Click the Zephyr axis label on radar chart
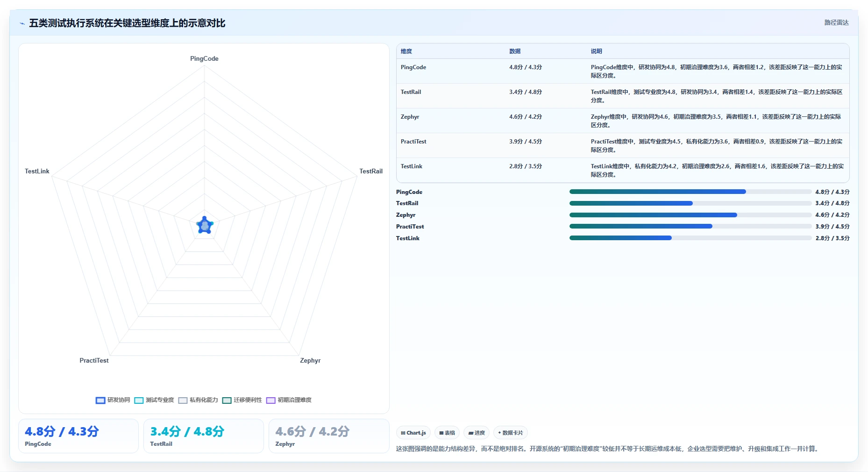 (x=310, y=360)
